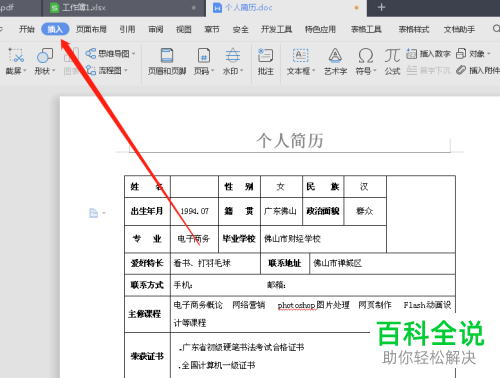Open the 视图 ribbon tab
500x378 pixels.
pos(184,29)
